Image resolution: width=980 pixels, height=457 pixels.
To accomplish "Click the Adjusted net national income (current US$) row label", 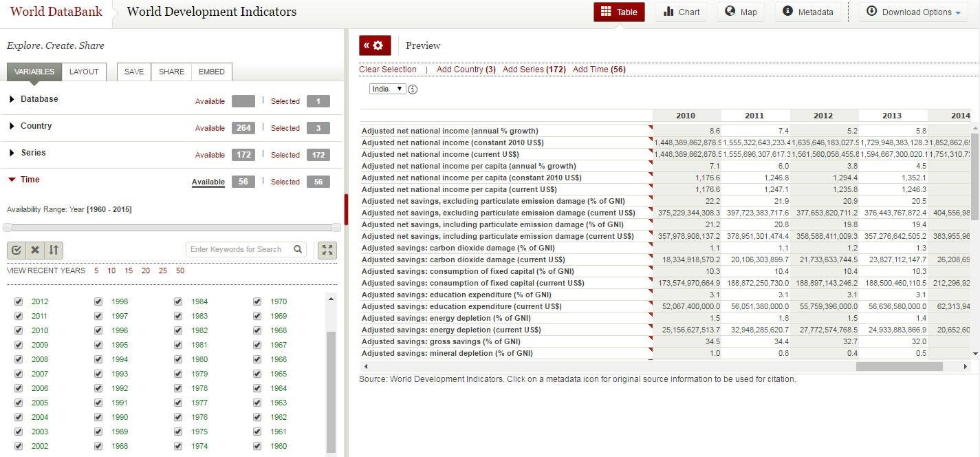I will (x=440, y=154).
